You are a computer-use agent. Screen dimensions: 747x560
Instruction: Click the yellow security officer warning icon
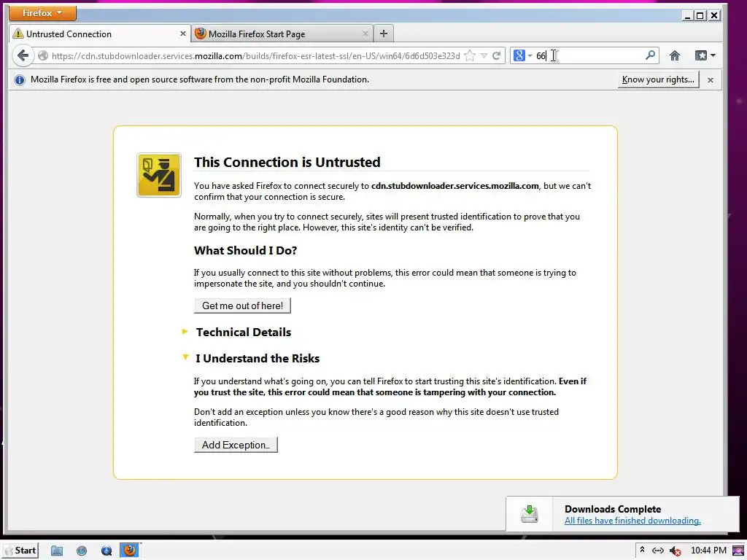pyautogui.click(x=159, y=175)
